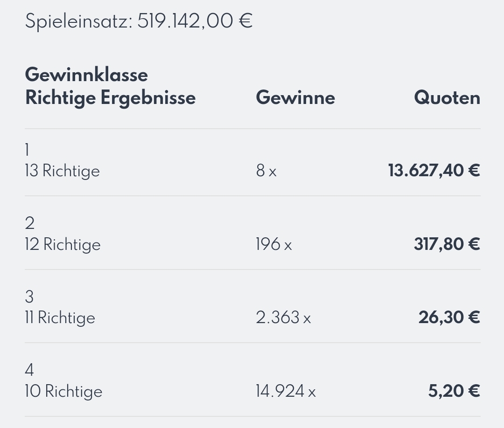Select the Gewinne column header
The image size is (504, 428).
(x=295, y=97)
